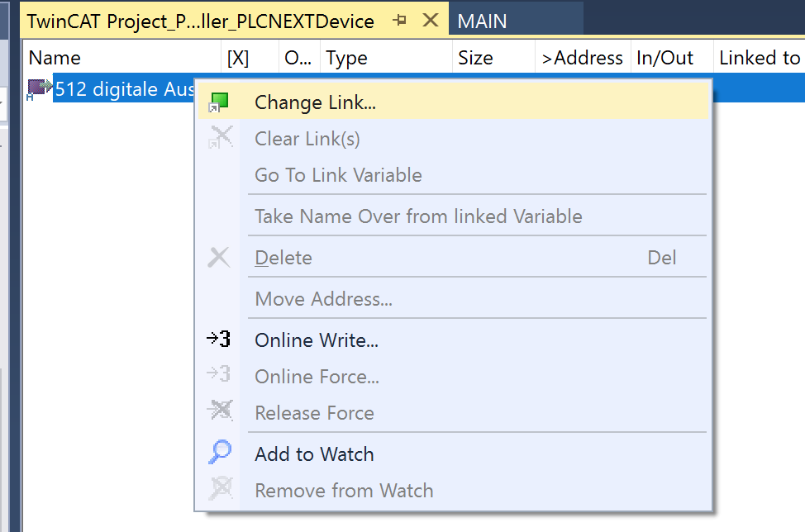Select Clear Link(s) menu entry
805x532 pixels.
pos(453,139)
